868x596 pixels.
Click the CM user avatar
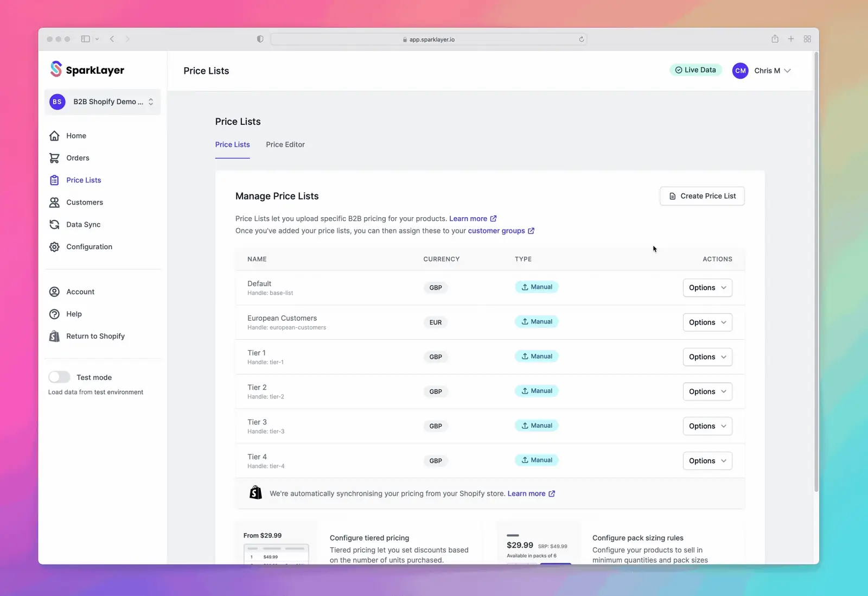coord(740,71)
